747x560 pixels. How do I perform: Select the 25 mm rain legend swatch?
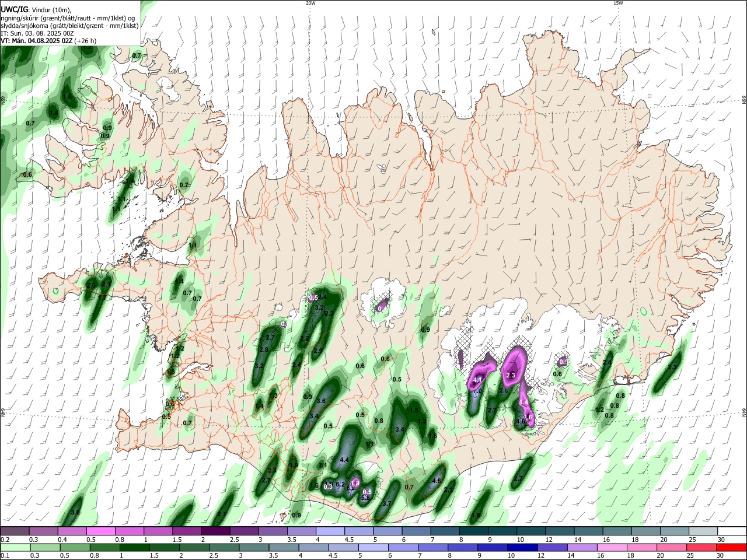(701, 547)
